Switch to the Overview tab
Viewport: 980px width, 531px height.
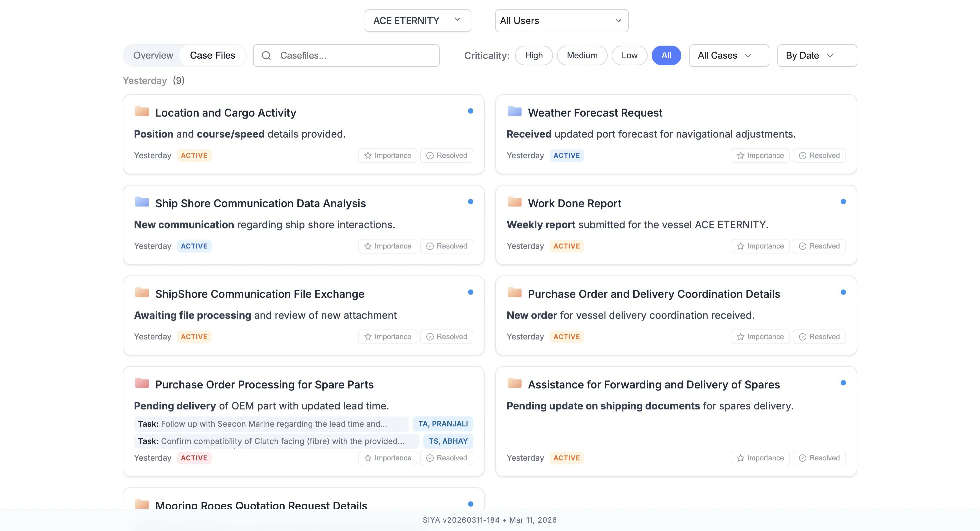point(153,56)
